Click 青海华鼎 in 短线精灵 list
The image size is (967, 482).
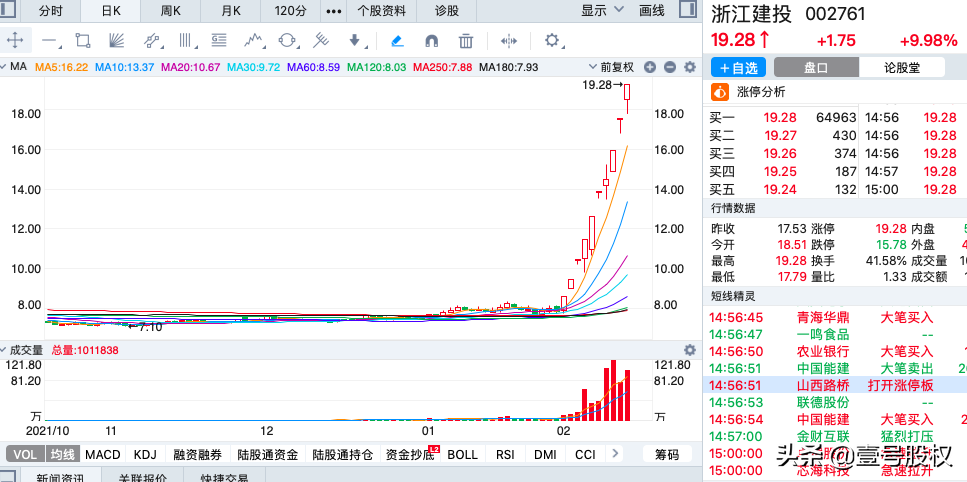pyautogui.click(x=823, y=318)
